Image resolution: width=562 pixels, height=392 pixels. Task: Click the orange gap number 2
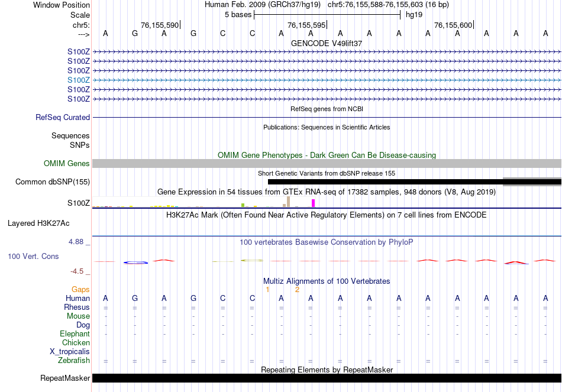297,290
